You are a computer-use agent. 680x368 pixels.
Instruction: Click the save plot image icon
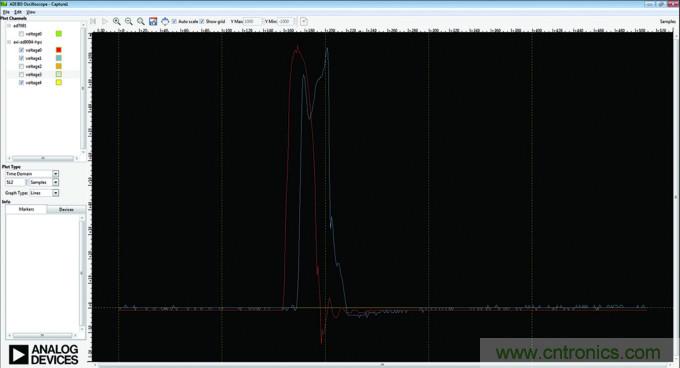[153, 21]
